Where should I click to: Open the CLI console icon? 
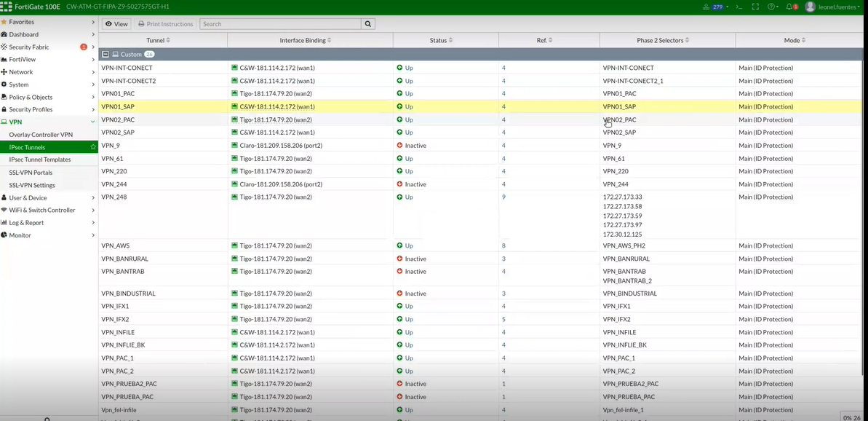738,7
